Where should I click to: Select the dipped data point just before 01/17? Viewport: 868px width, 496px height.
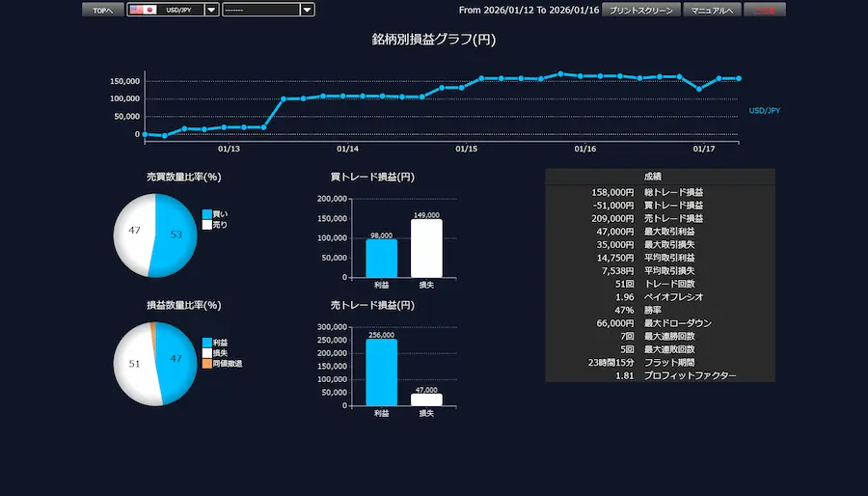coord(699,89)
